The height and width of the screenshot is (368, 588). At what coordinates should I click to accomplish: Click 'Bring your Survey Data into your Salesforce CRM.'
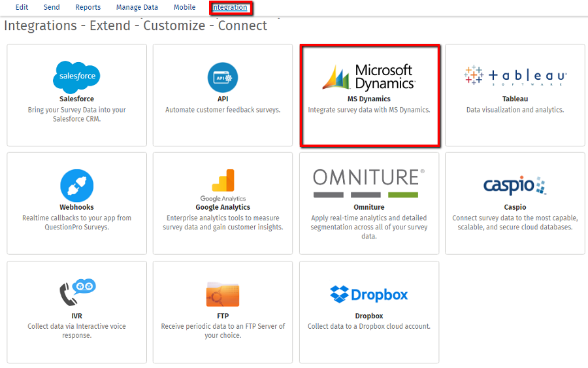(76, 114)
